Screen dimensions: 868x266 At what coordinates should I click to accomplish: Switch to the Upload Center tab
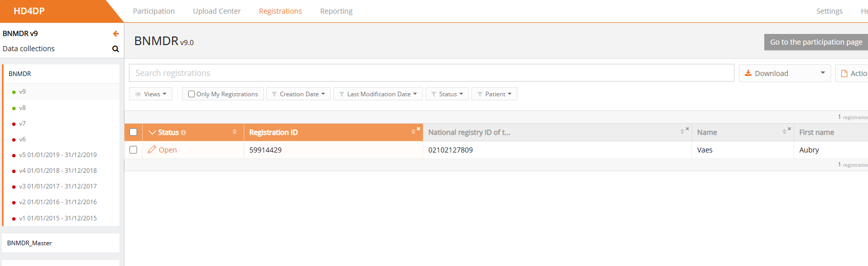(216, 11)
